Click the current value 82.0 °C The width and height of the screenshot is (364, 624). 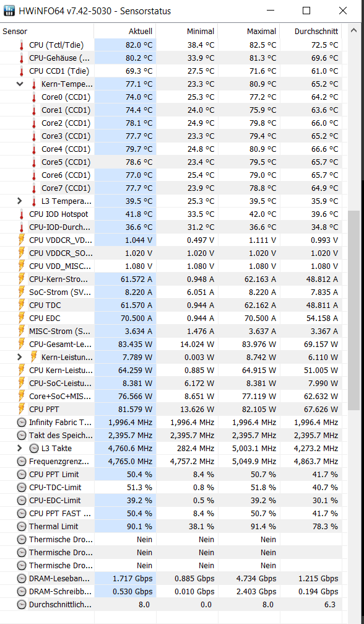coord(139,45)
